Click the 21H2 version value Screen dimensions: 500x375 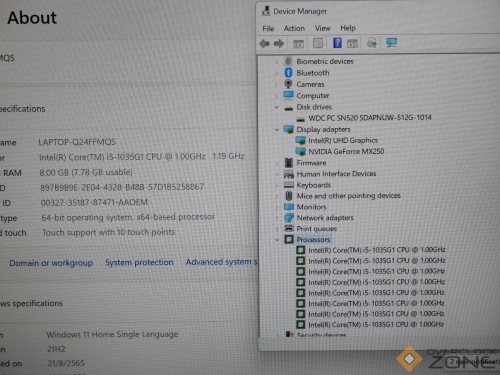coord(56,349)
